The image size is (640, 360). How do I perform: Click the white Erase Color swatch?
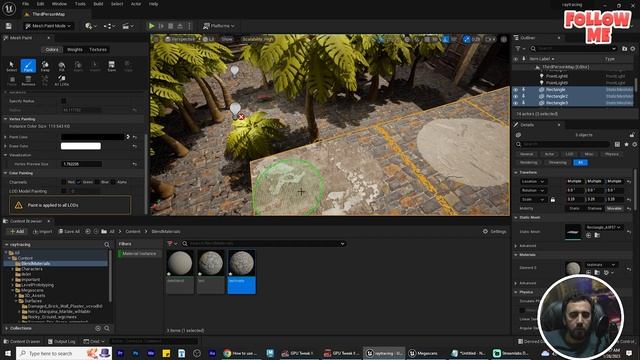pos(81,146)
